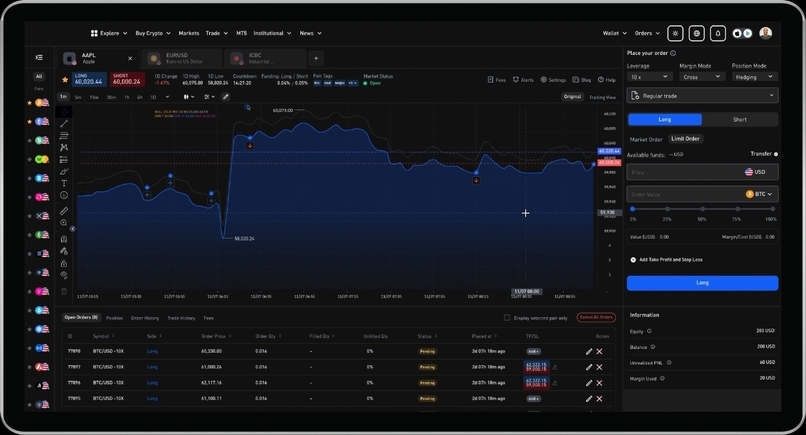Toggle the switch beside the profile avatar
The height and width of the screenshot is (435, 806).
click(743, 33)
